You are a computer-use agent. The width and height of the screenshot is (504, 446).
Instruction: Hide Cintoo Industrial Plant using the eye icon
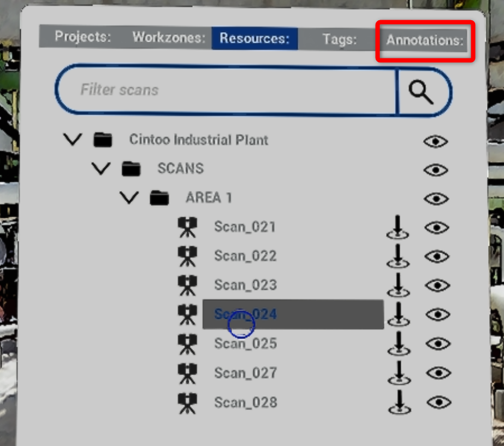click(435, 142)
